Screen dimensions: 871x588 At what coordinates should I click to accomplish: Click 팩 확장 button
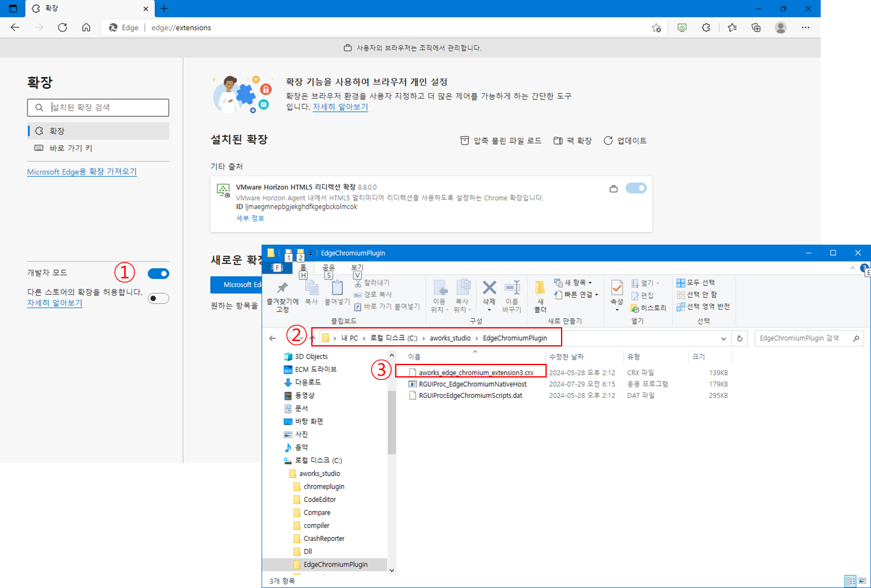pos(573,141)
